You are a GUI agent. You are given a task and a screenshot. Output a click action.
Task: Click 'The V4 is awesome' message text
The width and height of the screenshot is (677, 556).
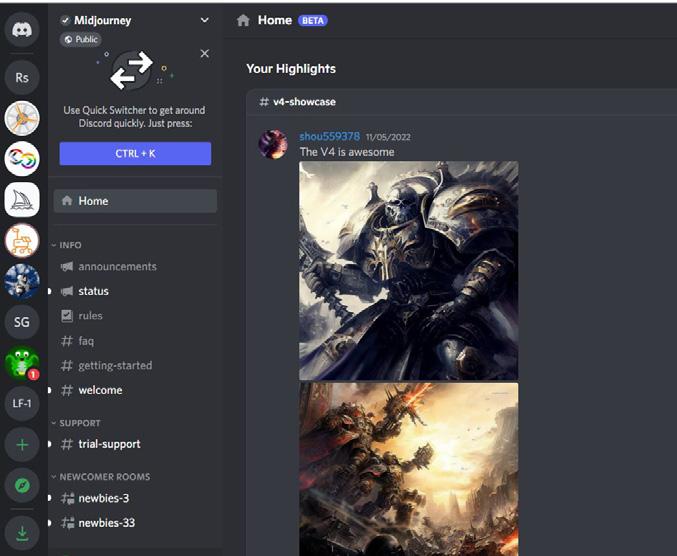tap(347, 152)
